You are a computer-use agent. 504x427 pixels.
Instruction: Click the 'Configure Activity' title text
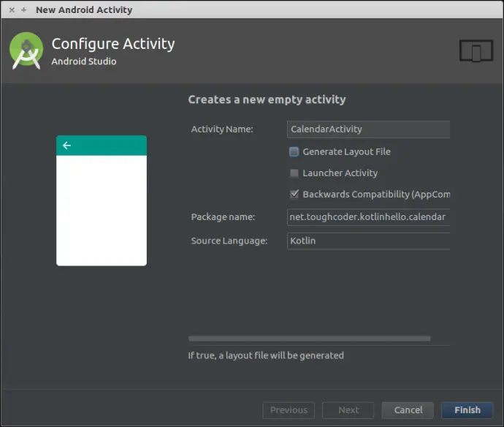pos(113,44)
